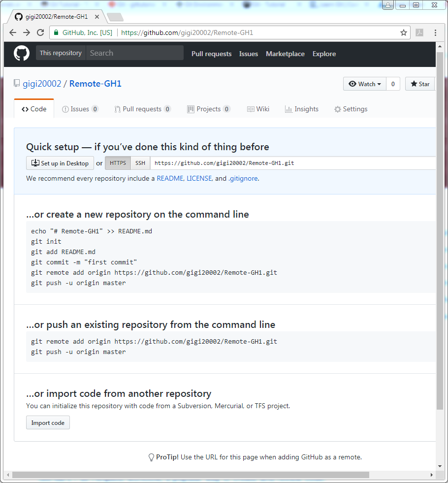The image size is (448, 483).
Task: Click the scroll left arrow
Action: 8,475
